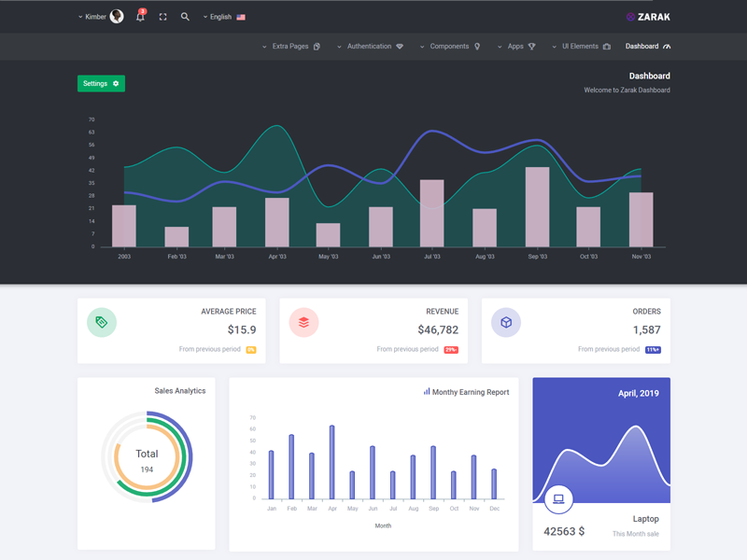Image resolution: width=747 pixels, height=560 pixels.
Task: Open the UI Elements menu
Action: [580, 47]
